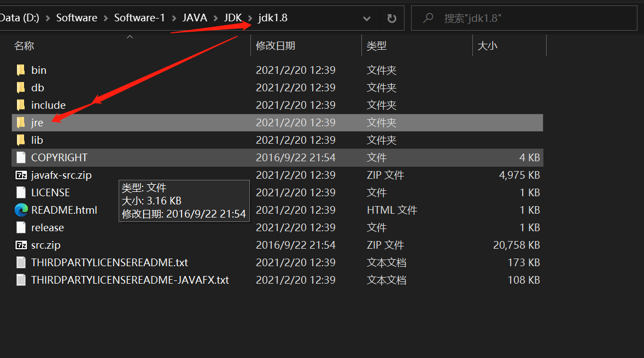Click HTML 文件 type of README.html

click(x=392, y=210)
